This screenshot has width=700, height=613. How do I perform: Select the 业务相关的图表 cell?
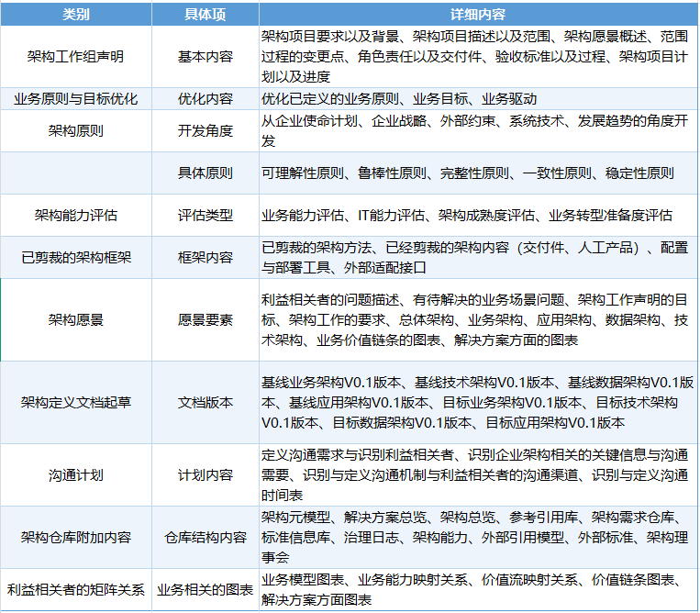[x=206, y=589]
